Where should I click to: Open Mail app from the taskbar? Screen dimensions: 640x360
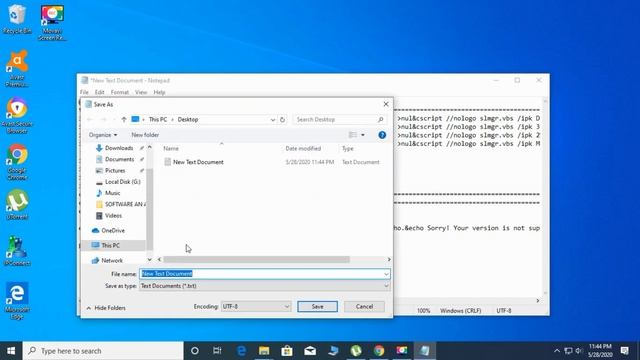click(310, 351)
